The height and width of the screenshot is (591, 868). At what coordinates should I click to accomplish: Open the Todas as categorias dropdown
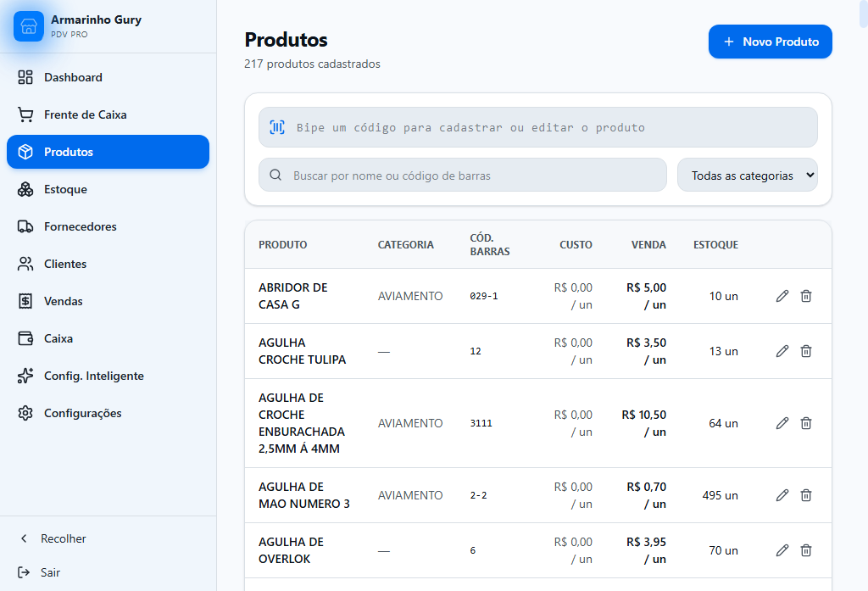[x=748, y=176]
